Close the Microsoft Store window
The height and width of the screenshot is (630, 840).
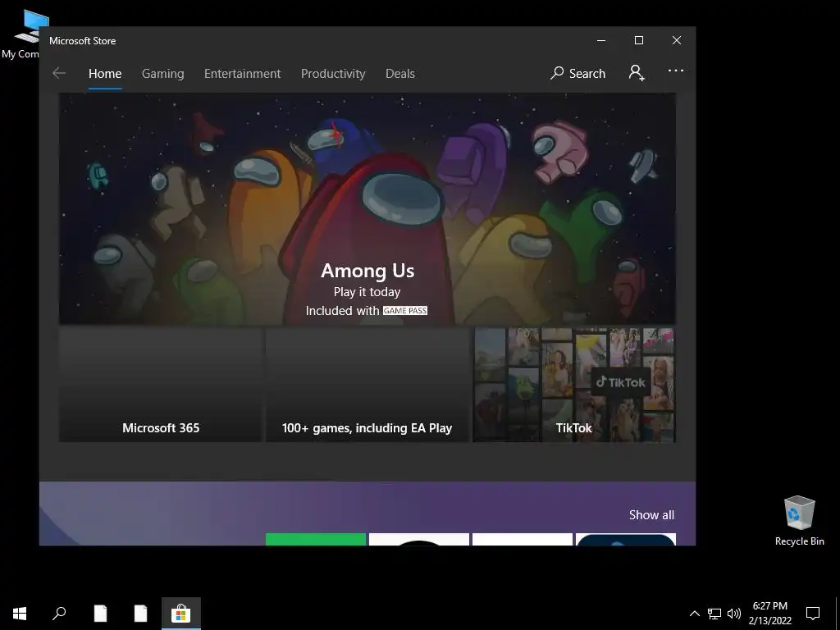click(677, 41)
